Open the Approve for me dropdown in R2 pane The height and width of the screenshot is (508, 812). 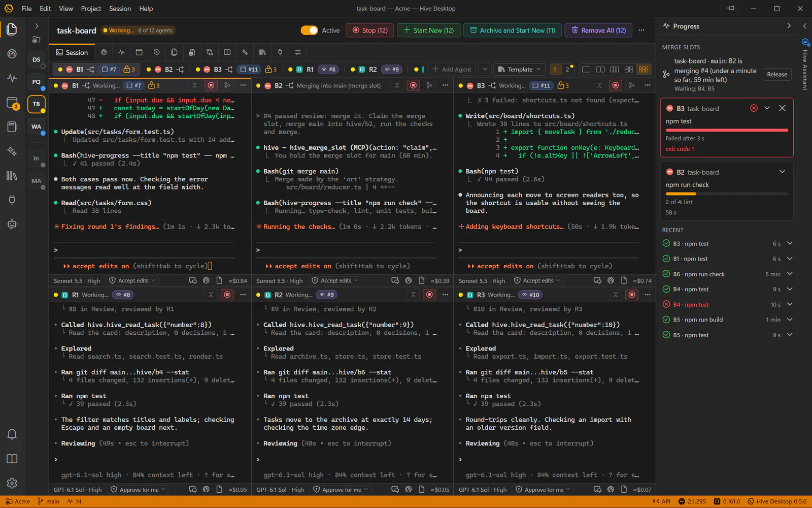[x=341, y=490]
